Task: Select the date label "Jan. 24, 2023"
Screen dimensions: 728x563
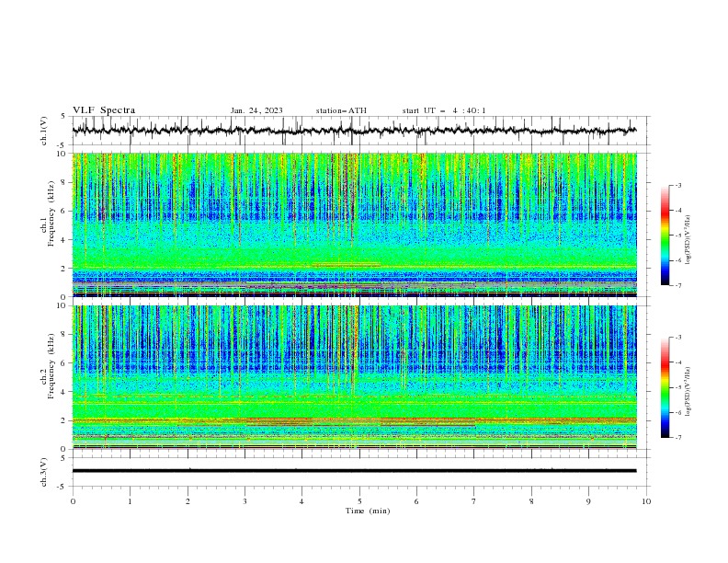Action: (256, 110)
